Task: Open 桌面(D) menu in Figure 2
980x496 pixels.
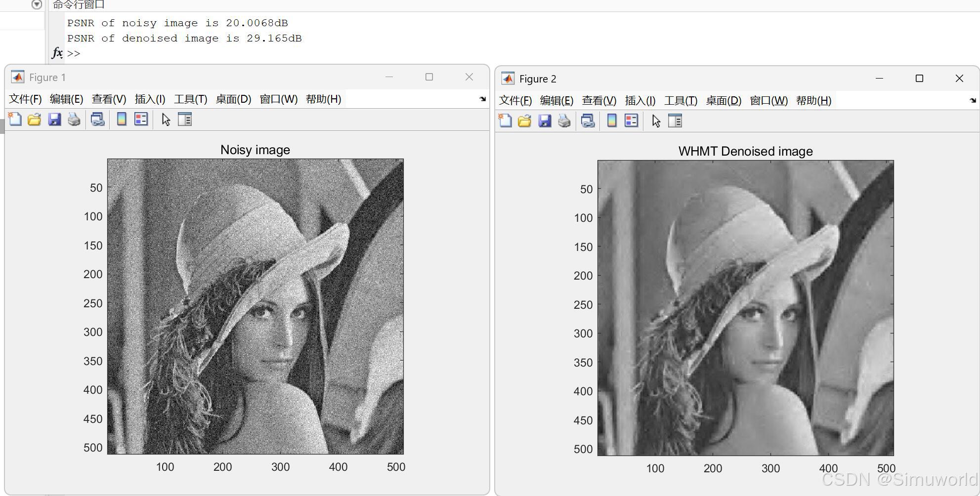Action: pos(724,100)
